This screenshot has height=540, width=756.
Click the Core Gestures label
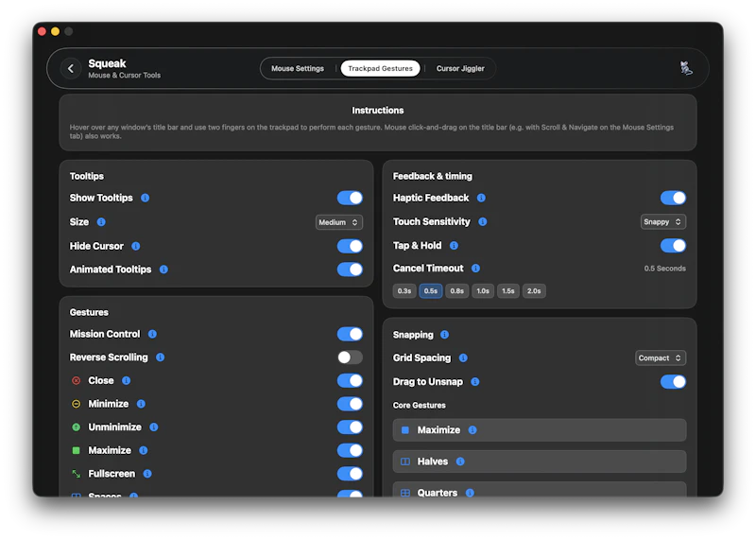[419, 406]
